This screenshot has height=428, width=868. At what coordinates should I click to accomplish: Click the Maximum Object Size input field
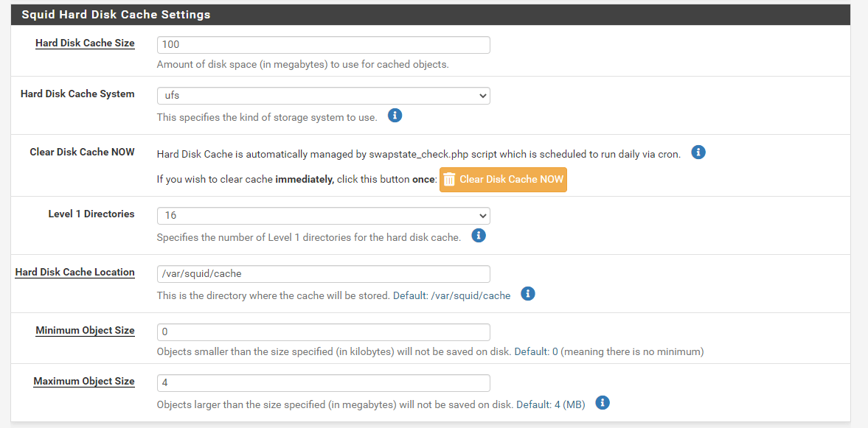tap(323, 383)
